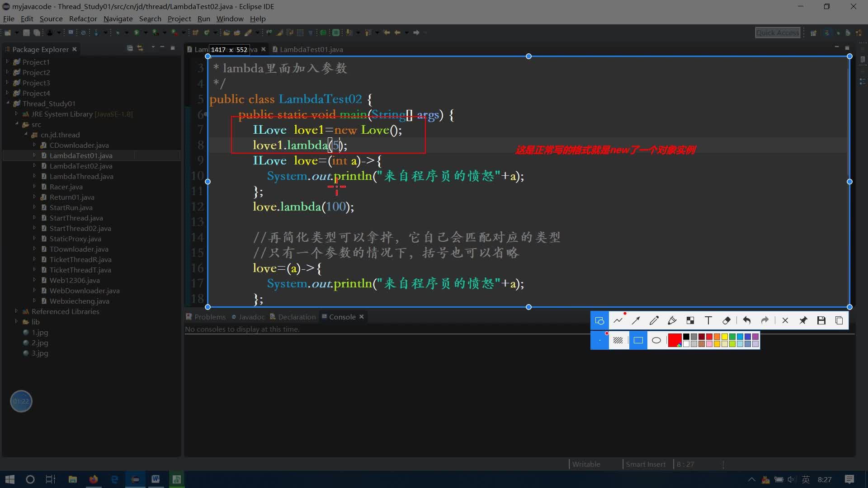
Task: Click the undo arrow in the screenshot toolbar
Action: pyautogui.click(x=747, y=321)
